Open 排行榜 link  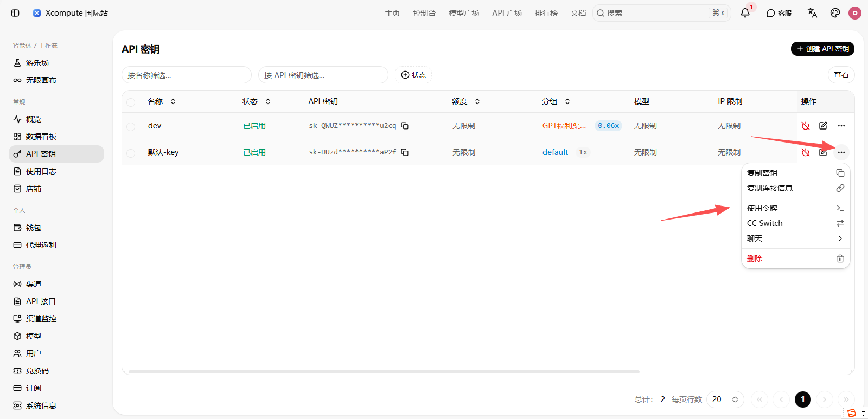coord(546,13)
